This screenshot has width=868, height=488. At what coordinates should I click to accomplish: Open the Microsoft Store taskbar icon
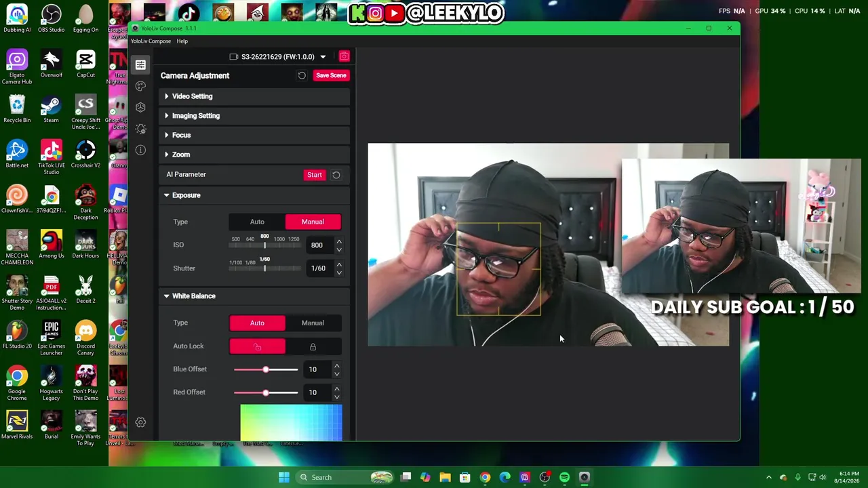point(465,477)
